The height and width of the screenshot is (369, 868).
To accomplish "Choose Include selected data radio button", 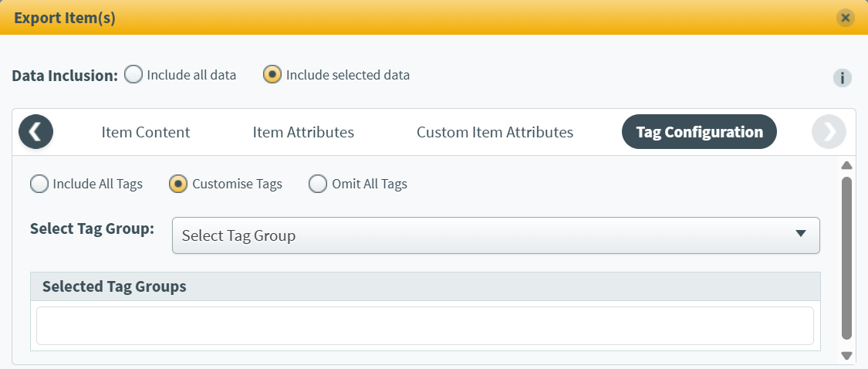I will [272, 75].
